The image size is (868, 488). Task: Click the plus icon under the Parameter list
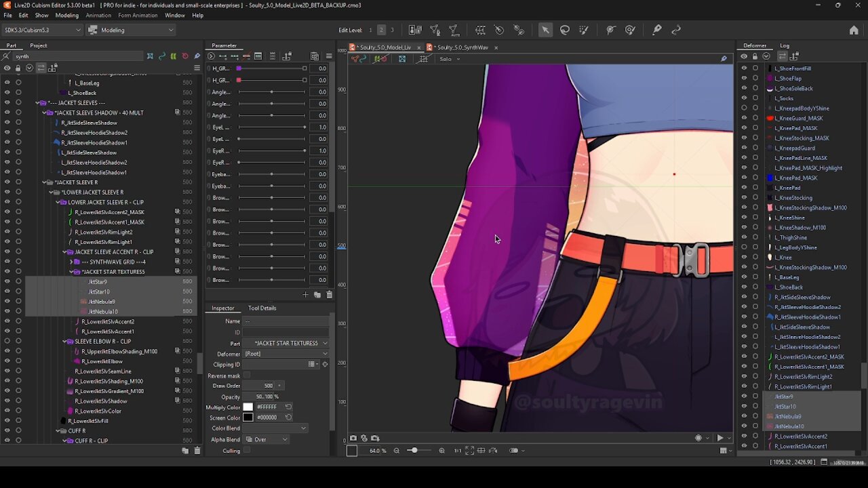[x=305, y=295]
